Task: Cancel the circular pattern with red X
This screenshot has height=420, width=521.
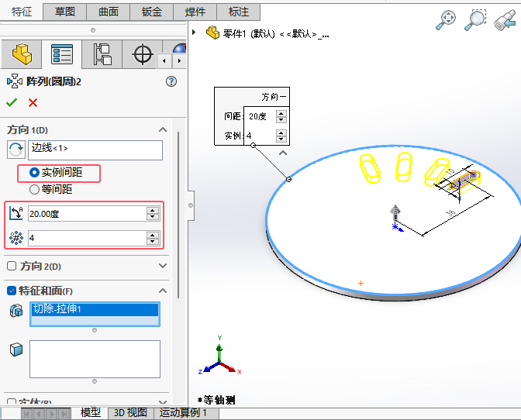Action: tap(33, 102)
